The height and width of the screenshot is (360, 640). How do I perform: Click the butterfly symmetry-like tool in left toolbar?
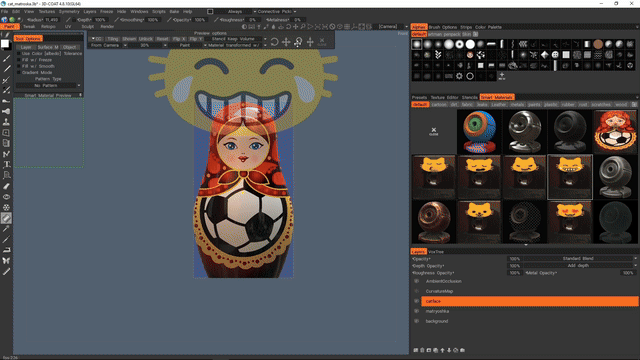pos(7,260)
